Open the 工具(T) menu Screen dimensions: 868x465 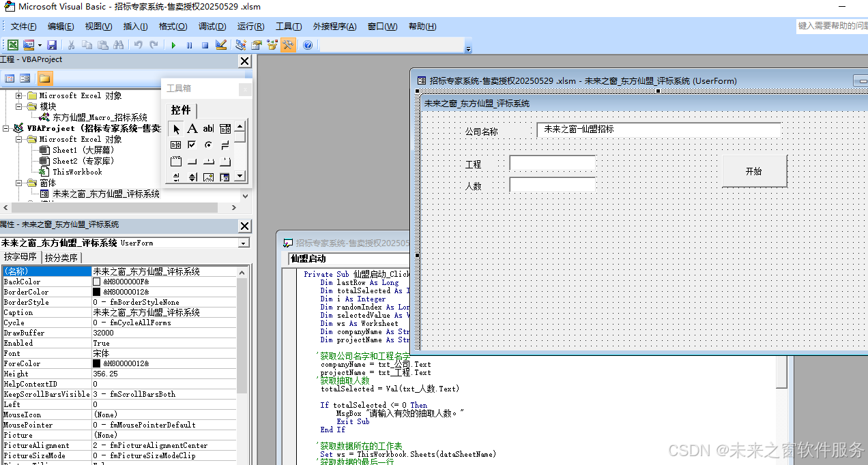pos(288,26)
